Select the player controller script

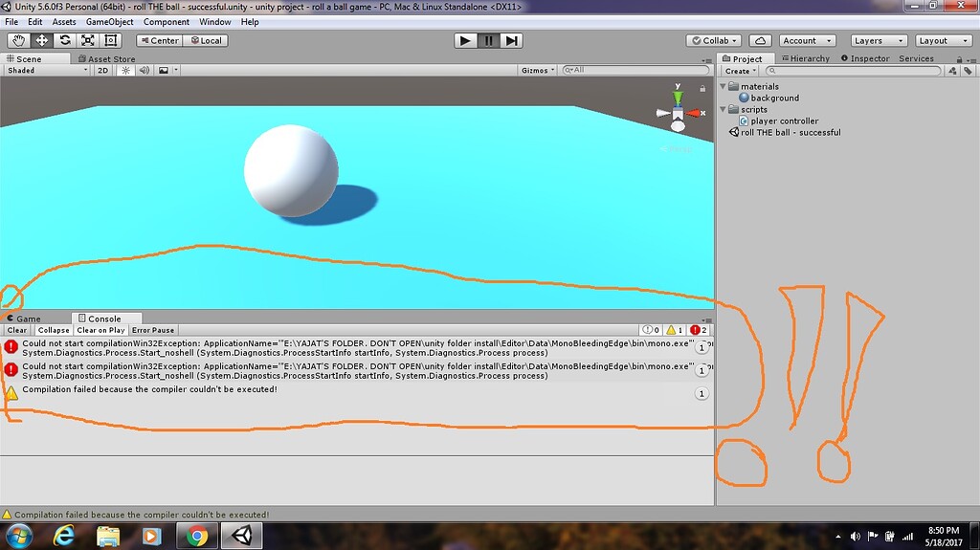tap(784, 121)
